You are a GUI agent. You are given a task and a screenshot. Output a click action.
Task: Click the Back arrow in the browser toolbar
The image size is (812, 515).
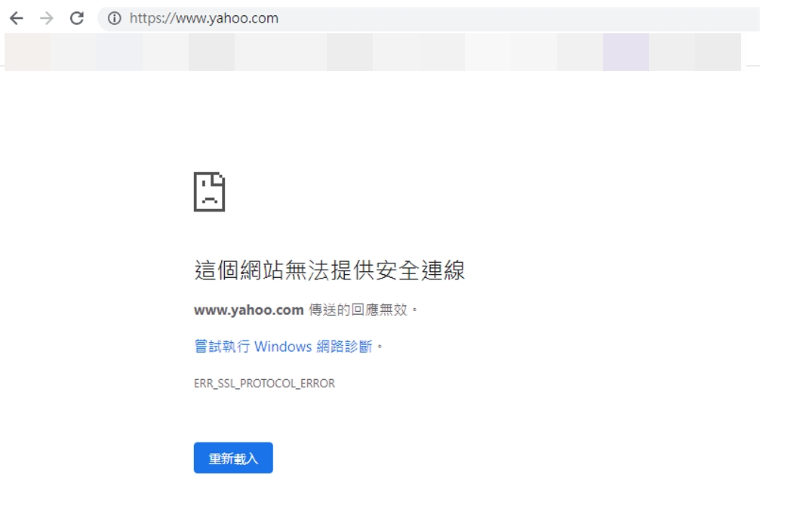17,18
